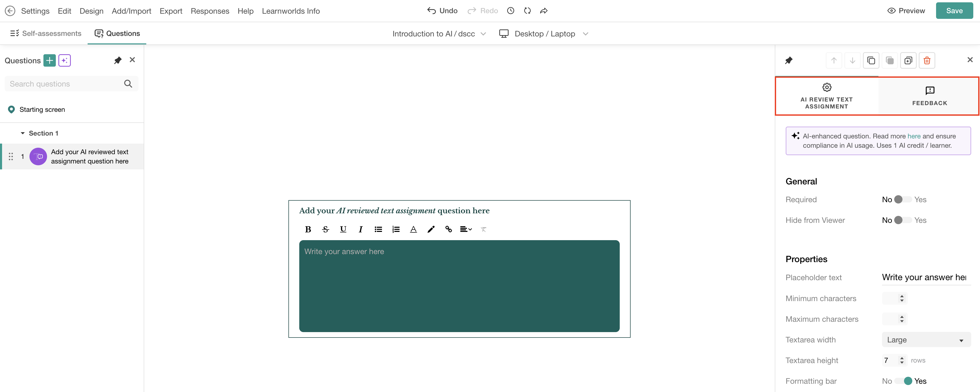Screen dimensions: 980x392
Task: Collapse the Section 1 tree
Action: (22, 134)
